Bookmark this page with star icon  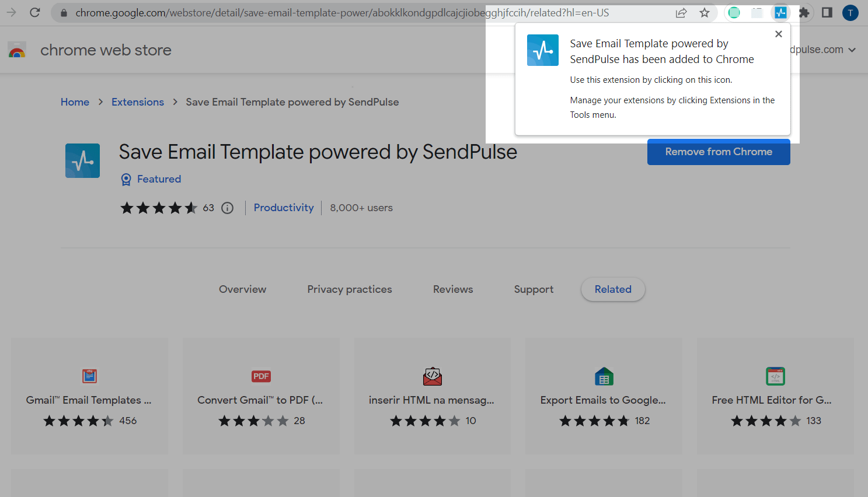tap(705, 13)
